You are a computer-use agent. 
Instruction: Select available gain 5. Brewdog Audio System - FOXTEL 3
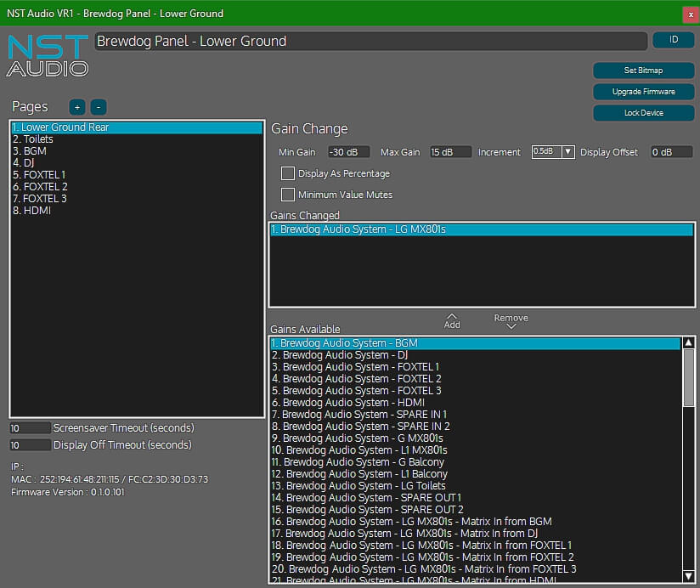476,391
